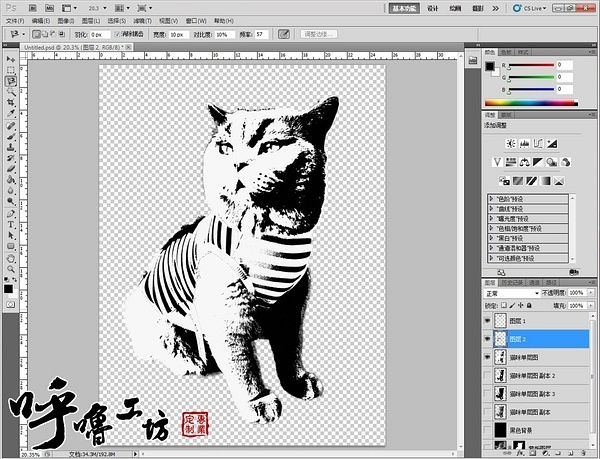Screen dimensions: 600x459
Task: Click the Photo Filter adjustment icon
Action: (552, 162)
